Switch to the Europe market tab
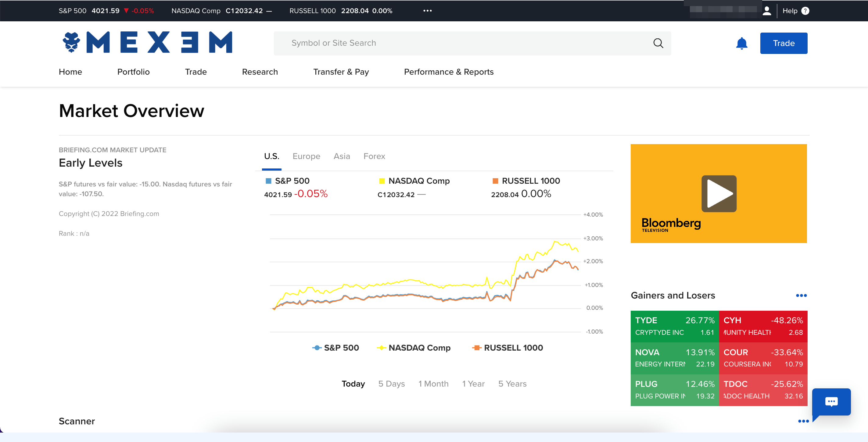This screenshot has width=868, height=442. [x=306, y=156]
